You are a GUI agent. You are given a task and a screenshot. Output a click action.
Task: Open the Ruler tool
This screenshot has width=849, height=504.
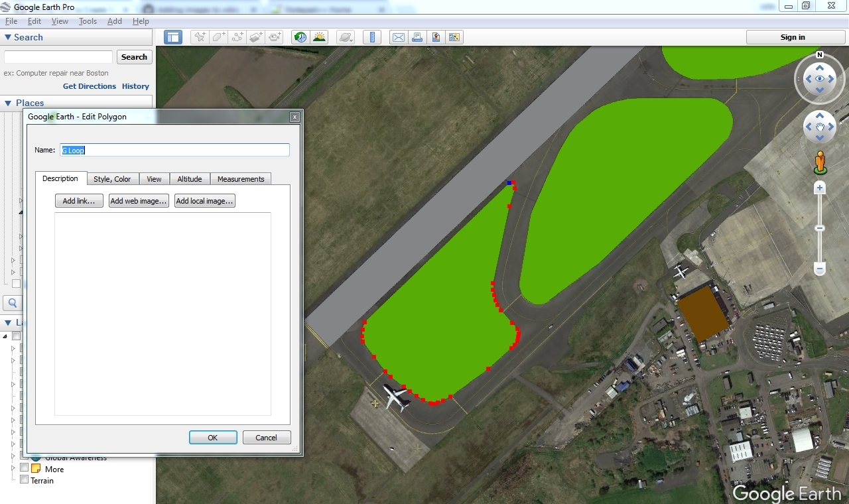pos(372,37)
